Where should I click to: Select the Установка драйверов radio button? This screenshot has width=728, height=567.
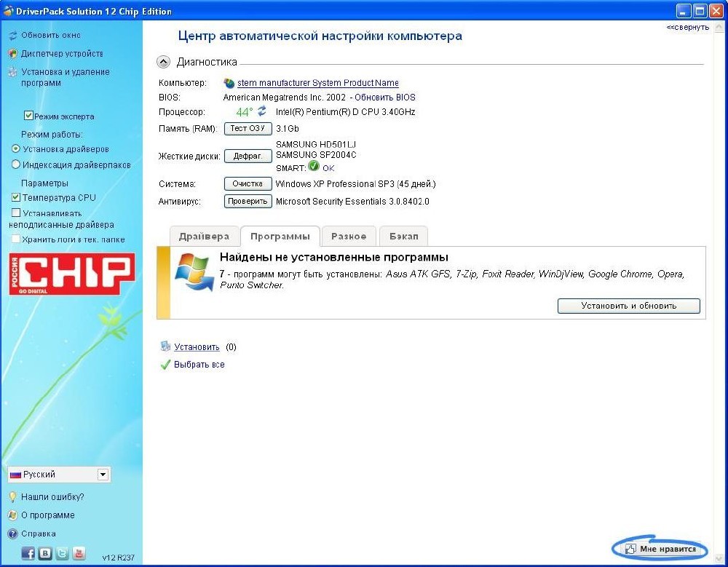(x=16, y=148)
